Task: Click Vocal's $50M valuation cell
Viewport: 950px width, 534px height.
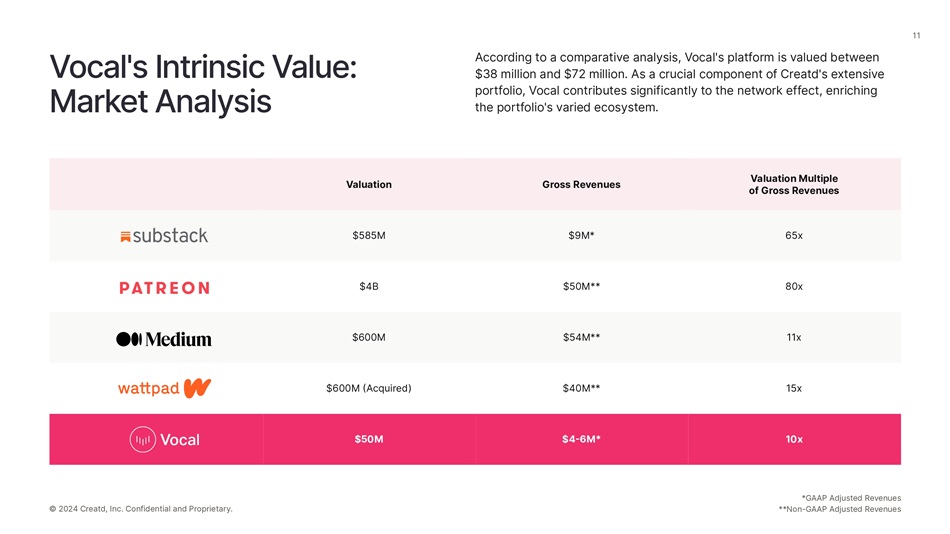Action: click(x=368, y=439)
